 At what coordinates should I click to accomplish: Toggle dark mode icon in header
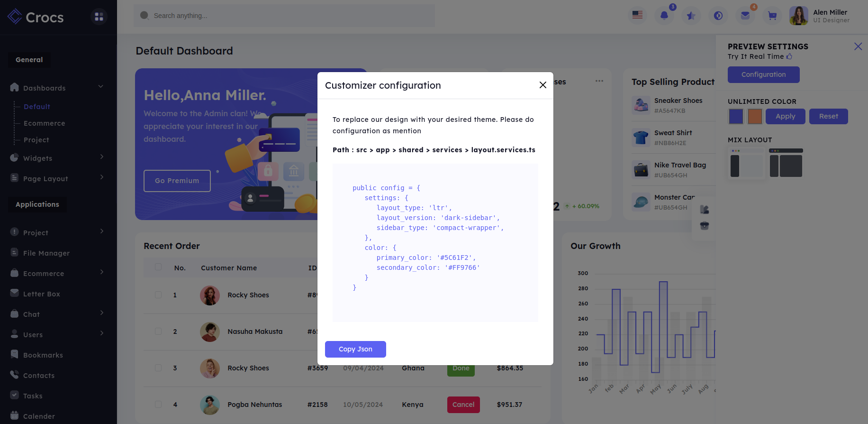tap(718, 16)
